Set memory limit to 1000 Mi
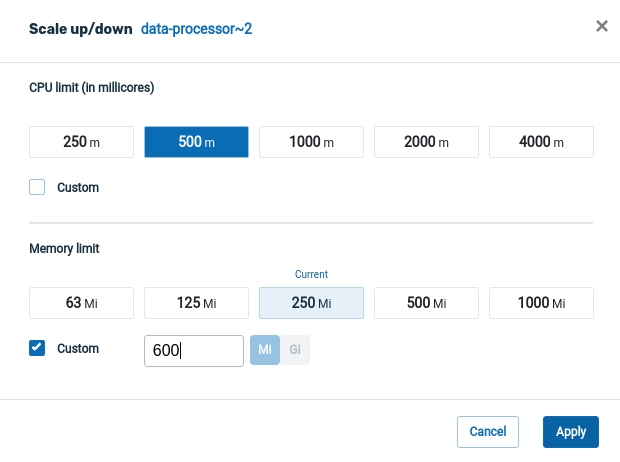This screenshot has width=620, height=462. [541, 303]
